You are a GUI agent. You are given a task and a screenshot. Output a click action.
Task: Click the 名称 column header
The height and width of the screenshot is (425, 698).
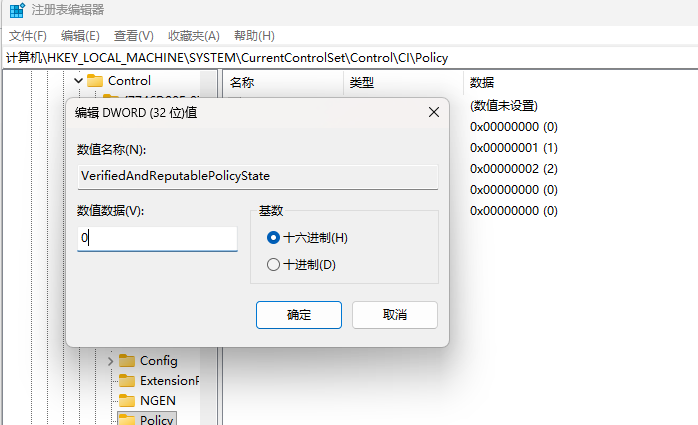283,83
